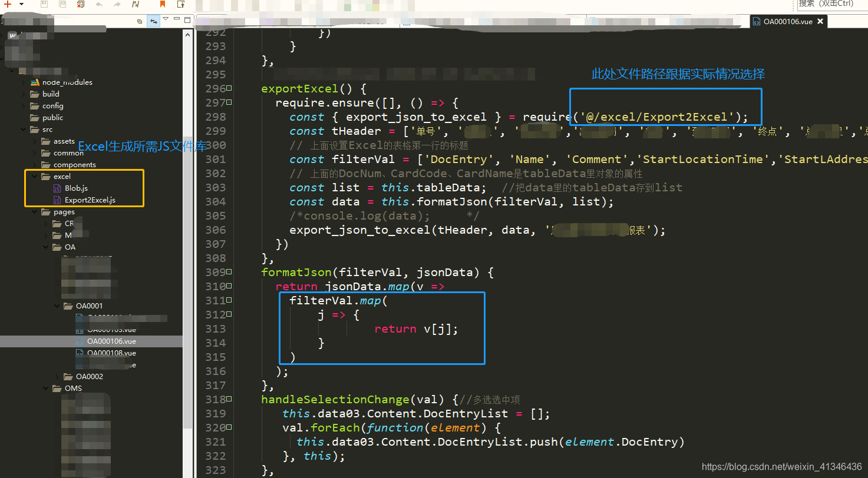Click the OA0002 folder icon
Image resolution: width=868 pixels, height=478 pixels.
[68, 377]
